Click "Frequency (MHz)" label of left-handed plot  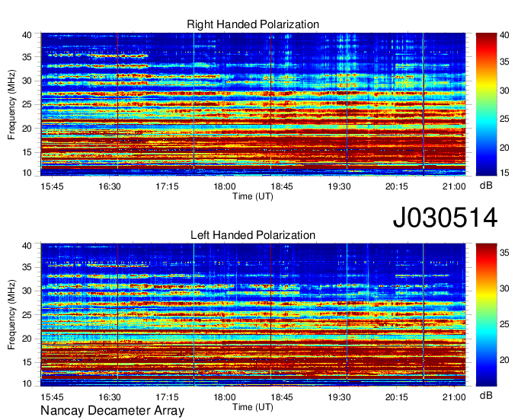coord(11,315)
